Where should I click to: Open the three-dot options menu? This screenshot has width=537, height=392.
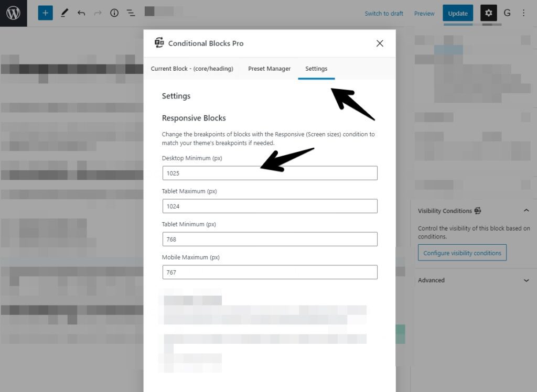click(524, 13)
